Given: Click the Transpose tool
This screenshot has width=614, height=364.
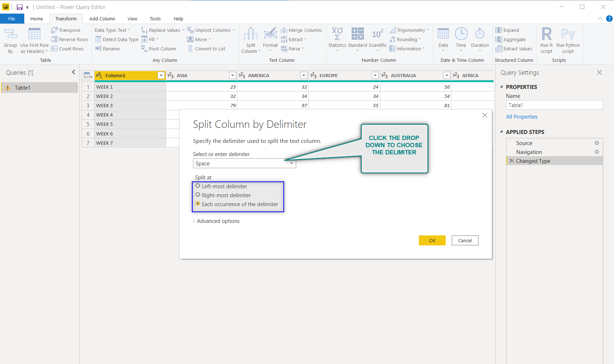Looking at the screenshot, I should 66,30.
